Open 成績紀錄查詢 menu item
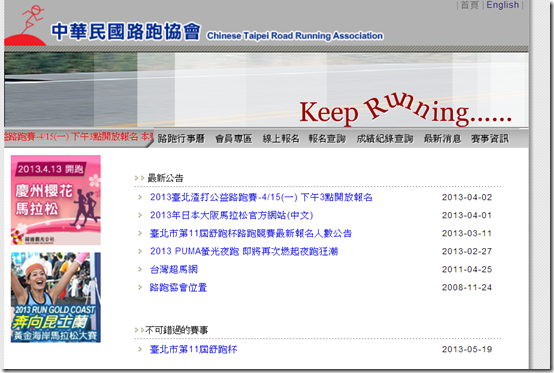 coord(385,139)
